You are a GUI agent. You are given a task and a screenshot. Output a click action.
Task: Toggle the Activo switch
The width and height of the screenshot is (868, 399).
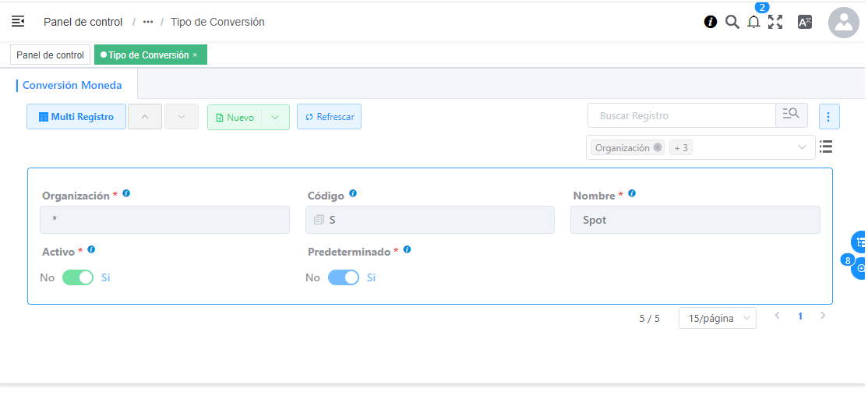tap(77, 277)
